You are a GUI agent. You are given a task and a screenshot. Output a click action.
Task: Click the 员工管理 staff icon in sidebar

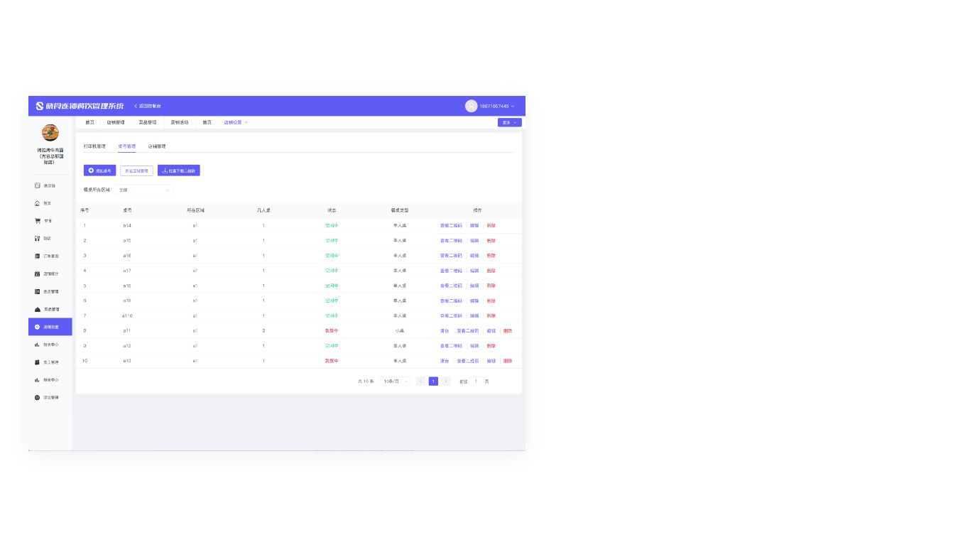[37, 362]
